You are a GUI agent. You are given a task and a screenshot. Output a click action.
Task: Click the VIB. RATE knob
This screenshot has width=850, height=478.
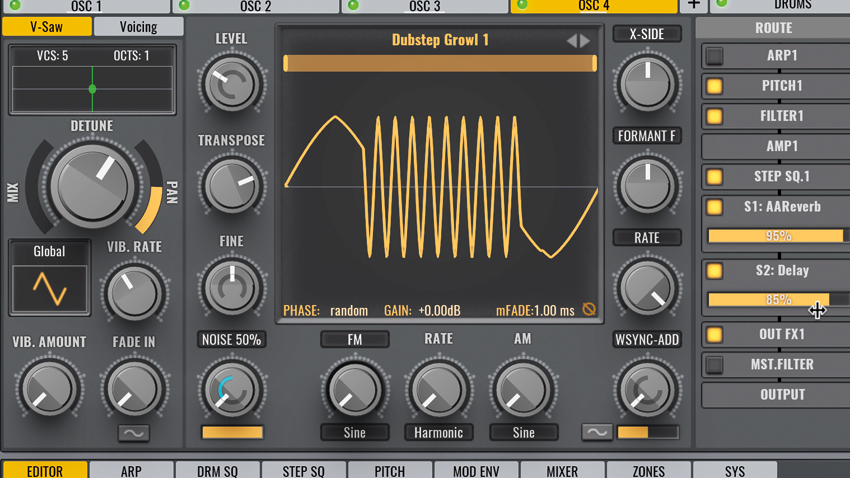click(x=134, y=293)
